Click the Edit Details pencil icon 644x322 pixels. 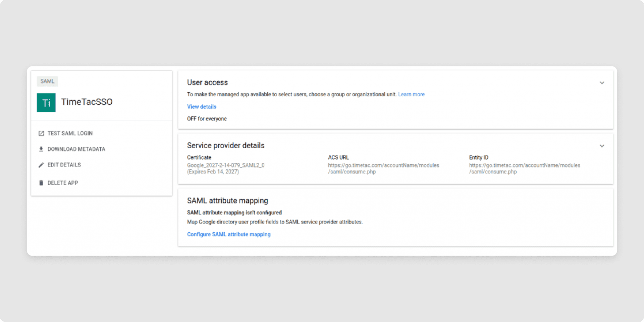coord(41,165)
